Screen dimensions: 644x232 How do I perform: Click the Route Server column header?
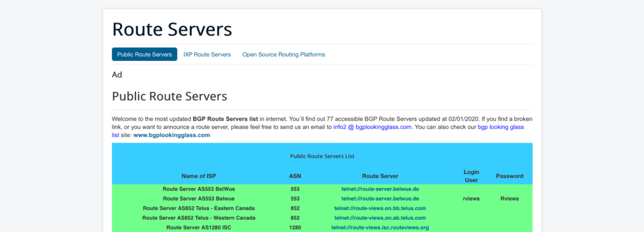click(x=380, y=176)
